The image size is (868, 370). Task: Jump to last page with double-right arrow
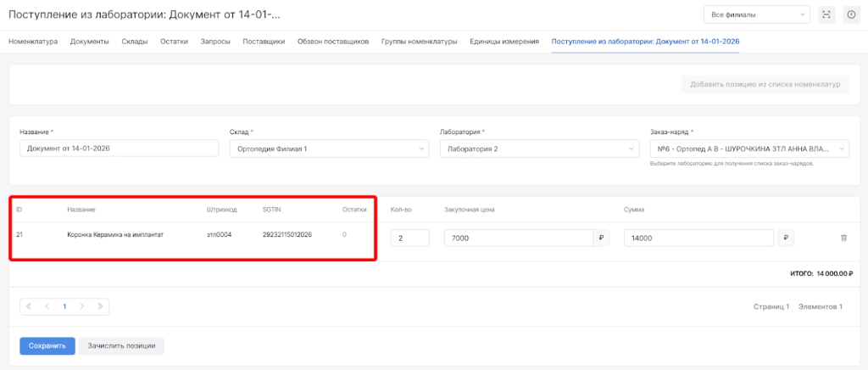(99, 306)
